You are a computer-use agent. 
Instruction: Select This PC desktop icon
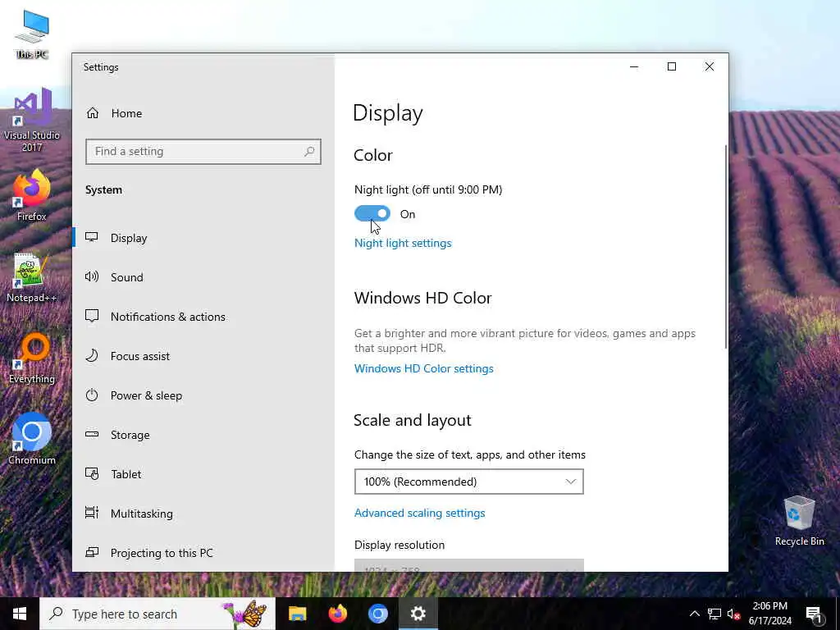pyautogui.click(x=32, y=34)
